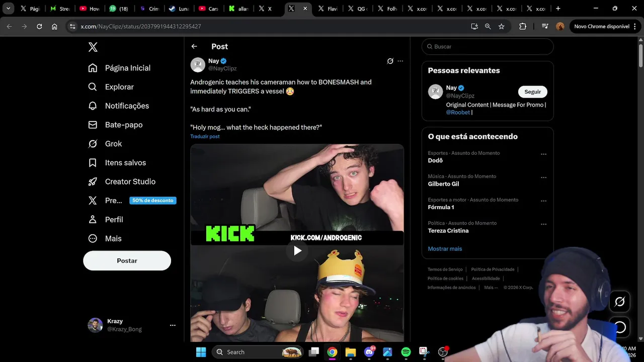Viewport: 644px width, 362px height.
Task: Click Mostrar mais under trends
Action: point(445,249)
